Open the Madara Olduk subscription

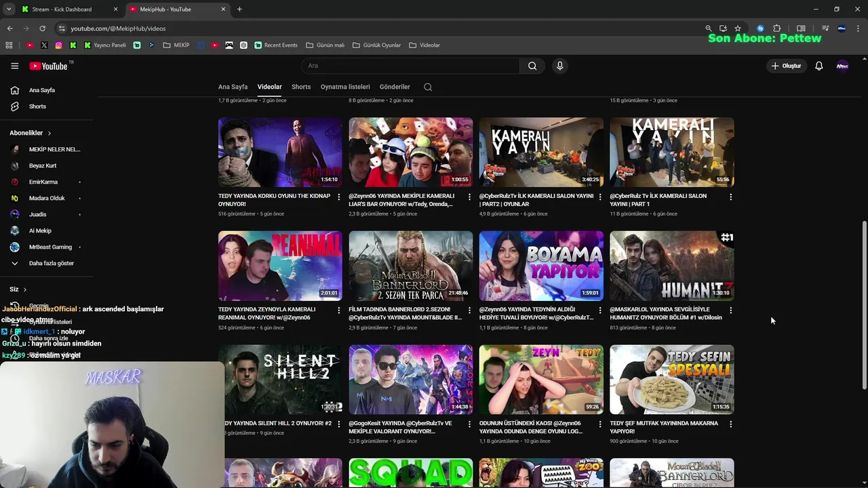coord(47,198)
